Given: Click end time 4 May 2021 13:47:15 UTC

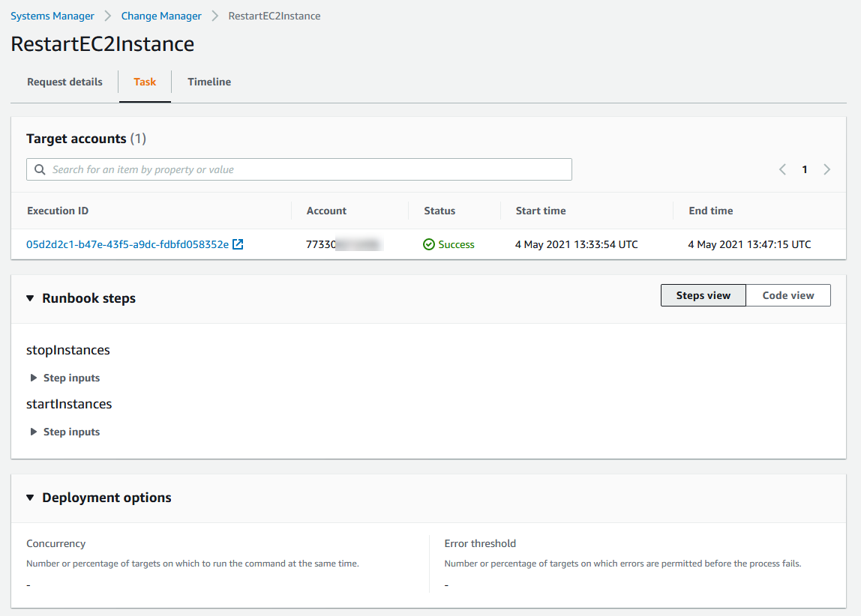Looking at the screenshot, I should [749, 244].
